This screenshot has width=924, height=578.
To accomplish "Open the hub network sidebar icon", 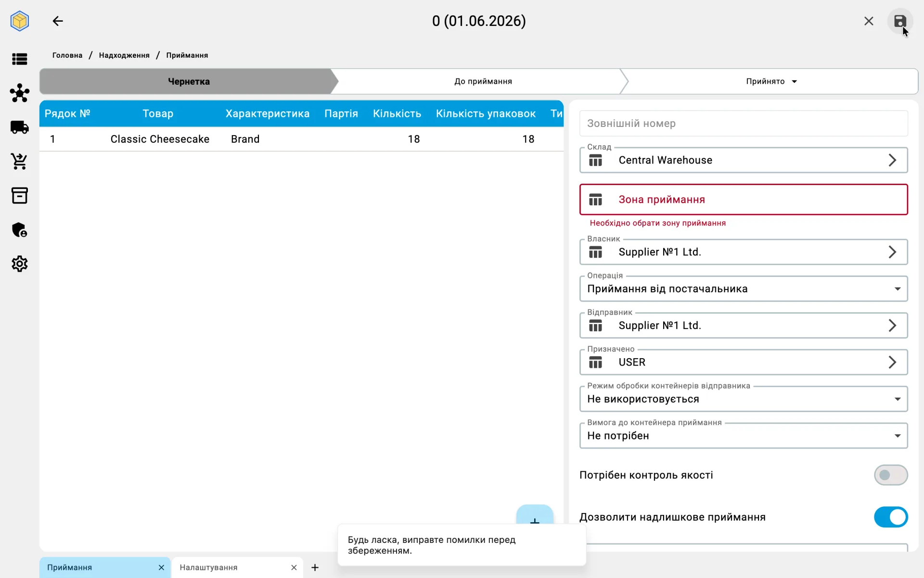I will point(20,93).
